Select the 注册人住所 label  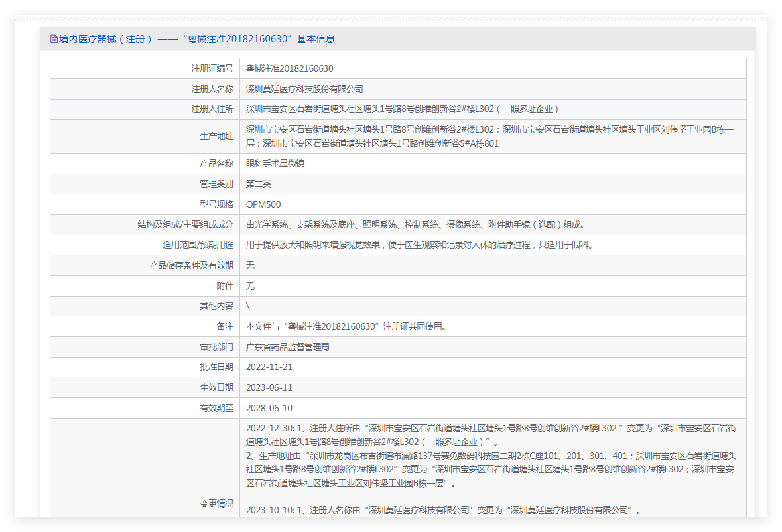pos(212,109)
